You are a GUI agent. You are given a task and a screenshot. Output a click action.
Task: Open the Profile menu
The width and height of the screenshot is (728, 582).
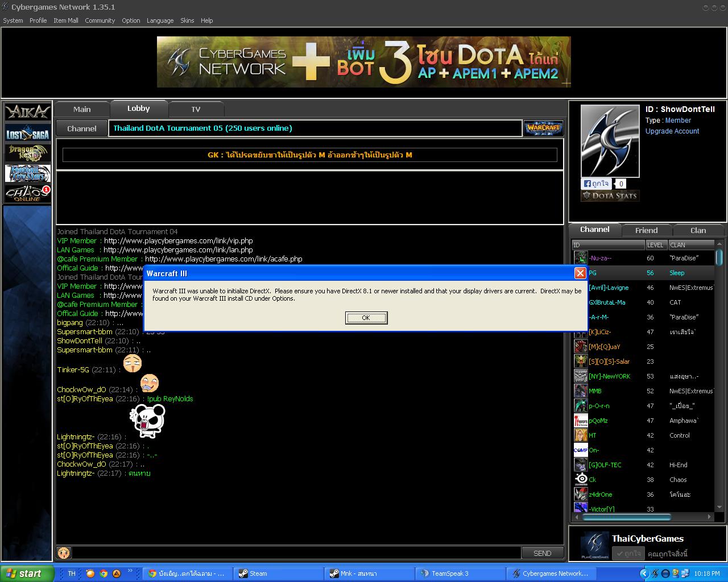[x=38, y=20]
